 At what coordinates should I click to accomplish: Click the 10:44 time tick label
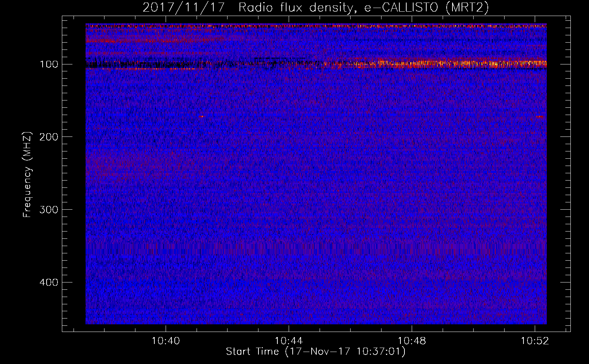point(289,341)
